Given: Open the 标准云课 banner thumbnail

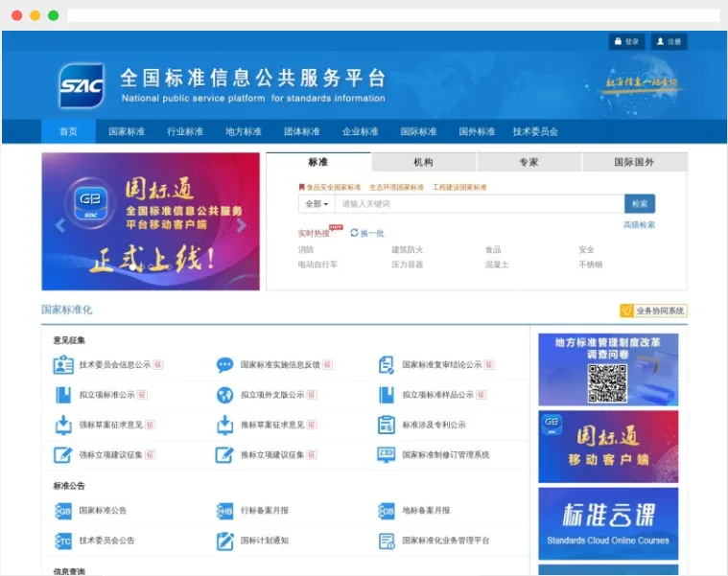Looking at the screenshot, I should [x=607, y=523].
